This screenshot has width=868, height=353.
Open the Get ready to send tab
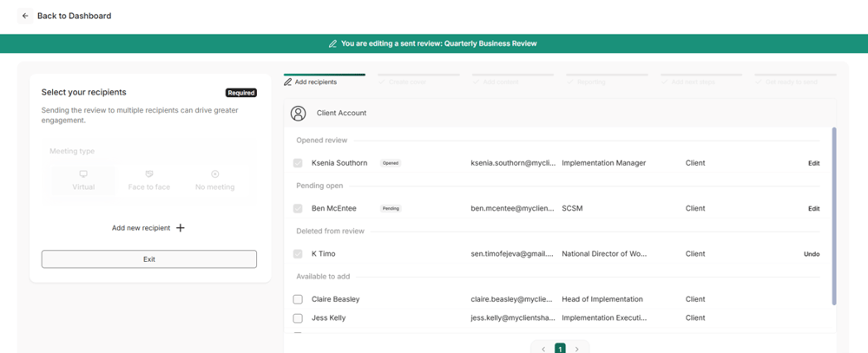(x=795, y=80)
